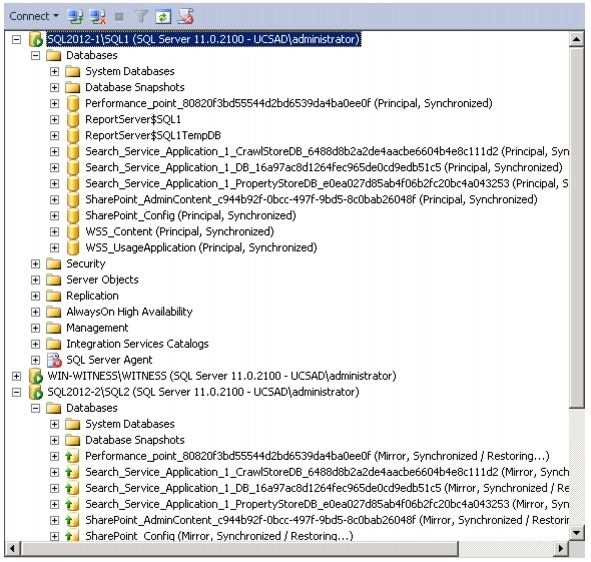Select Search_Service_Application_1_DB Principal database
Screen dimensions: 591x562
click(324, 168)
